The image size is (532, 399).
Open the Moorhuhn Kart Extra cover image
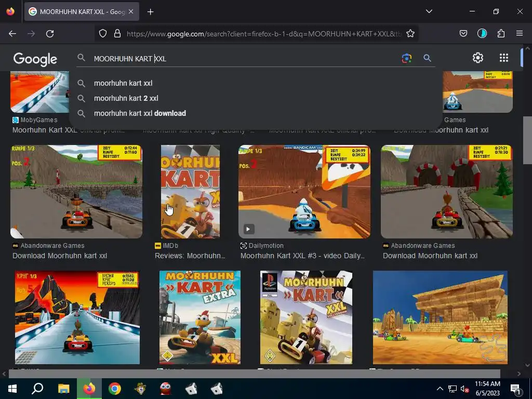point(200,317)
